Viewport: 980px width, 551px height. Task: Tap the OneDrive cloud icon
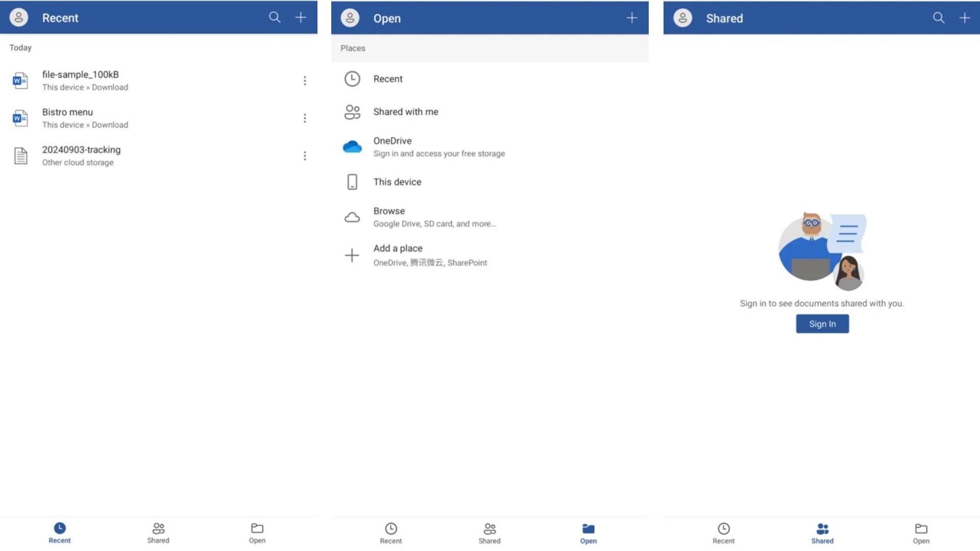pos(352,147)
